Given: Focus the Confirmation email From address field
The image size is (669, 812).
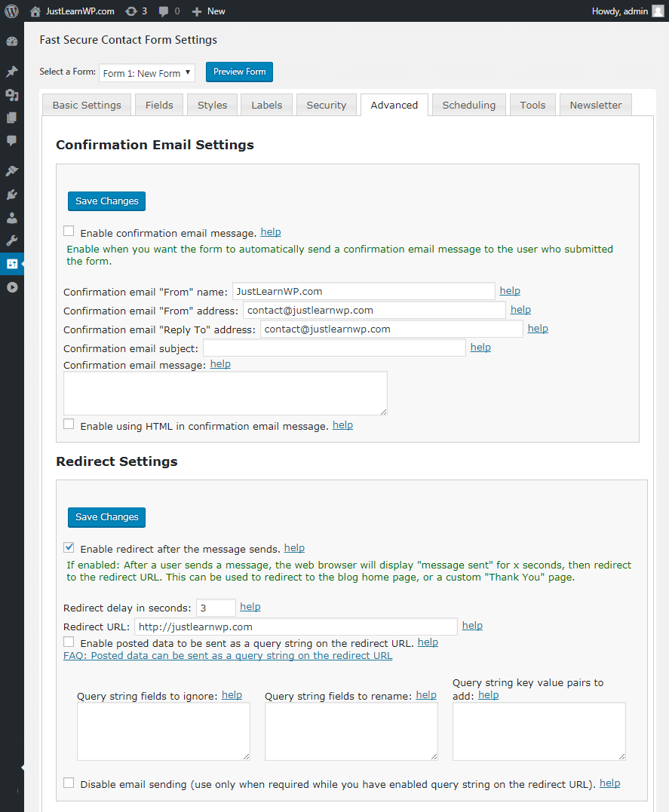Looking at the screenshot, I should (374, 310).
